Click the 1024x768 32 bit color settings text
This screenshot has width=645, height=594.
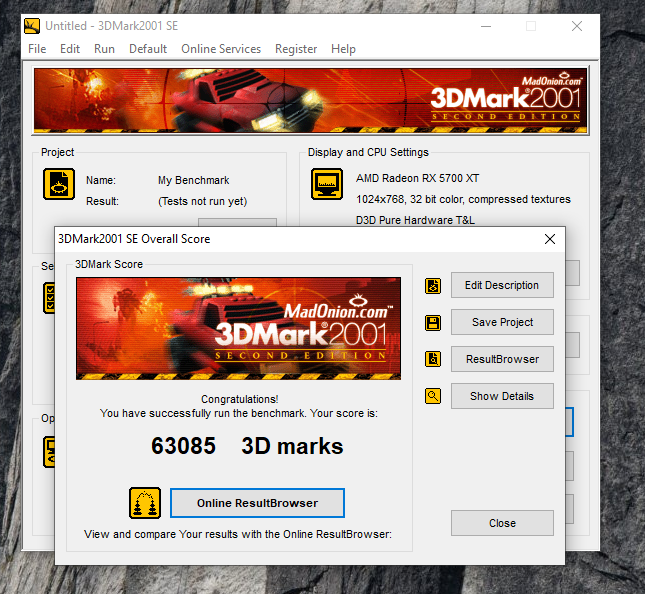pos(463,199)
